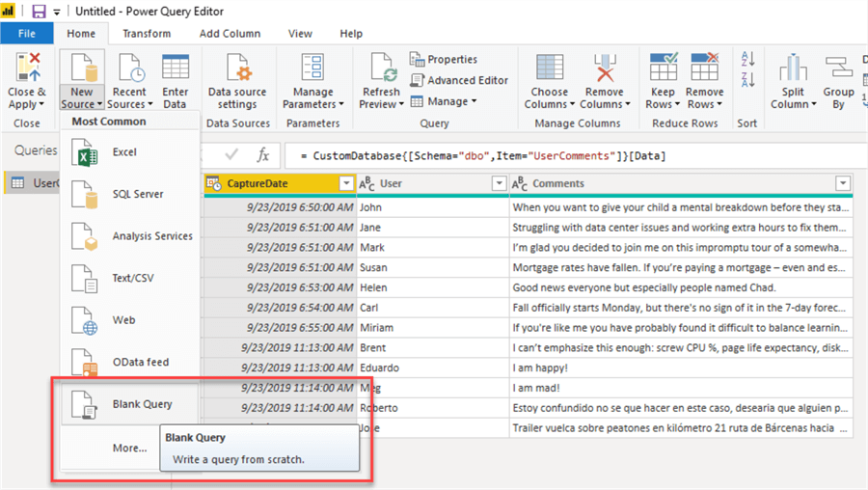The width and height of the screenshot is (868, 490).
Task: Click the comment 'I am mad!'
Action: point(681,388)
